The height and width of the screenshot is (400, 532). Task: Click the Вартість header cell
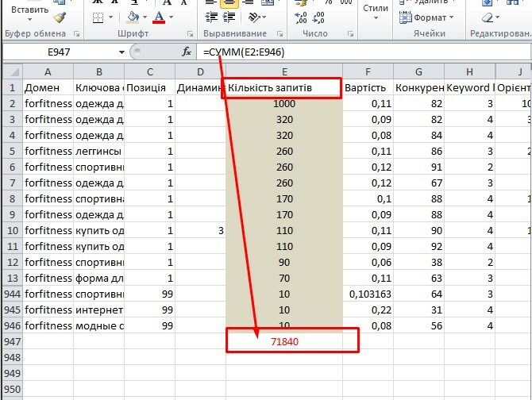click(x=368, y=88)
